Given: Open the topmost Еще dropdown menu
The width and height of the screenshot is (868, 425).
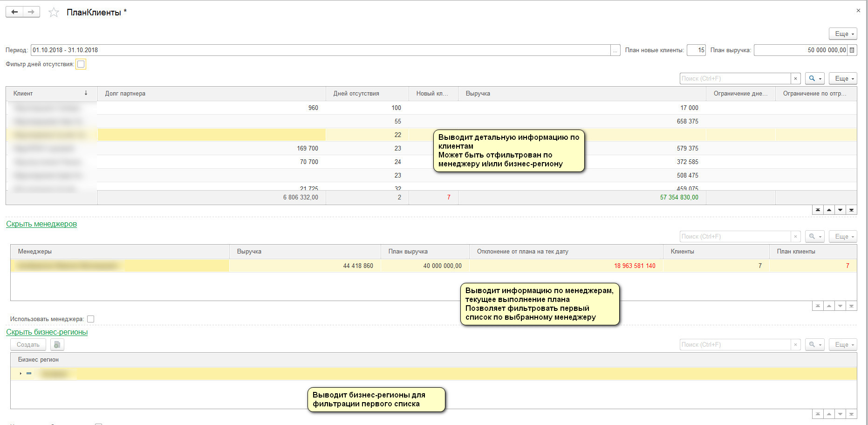Looking at the screenshot, I should point(843,34).
